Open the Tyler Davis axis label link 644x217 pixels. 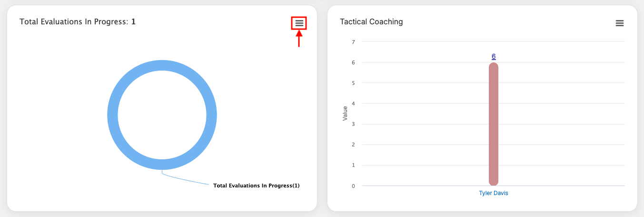pyautogui.click(x=494, y=193)
